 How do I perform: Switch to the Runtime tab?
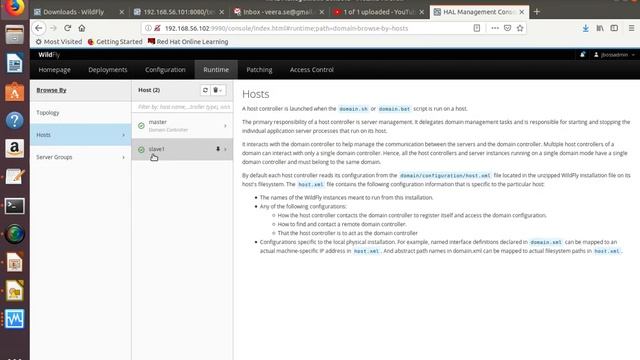coord(216,70)
